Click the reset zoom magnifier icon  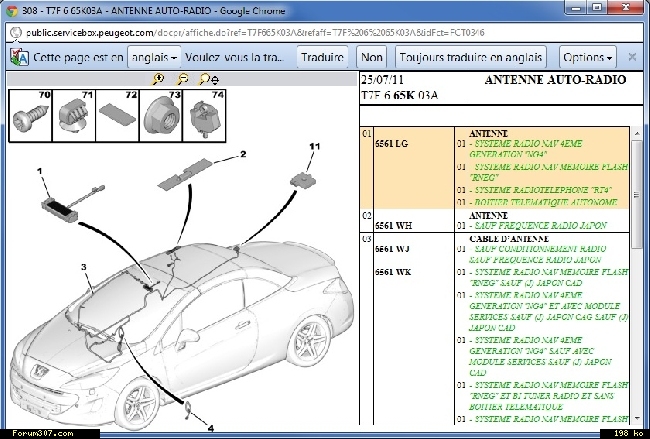209,79
